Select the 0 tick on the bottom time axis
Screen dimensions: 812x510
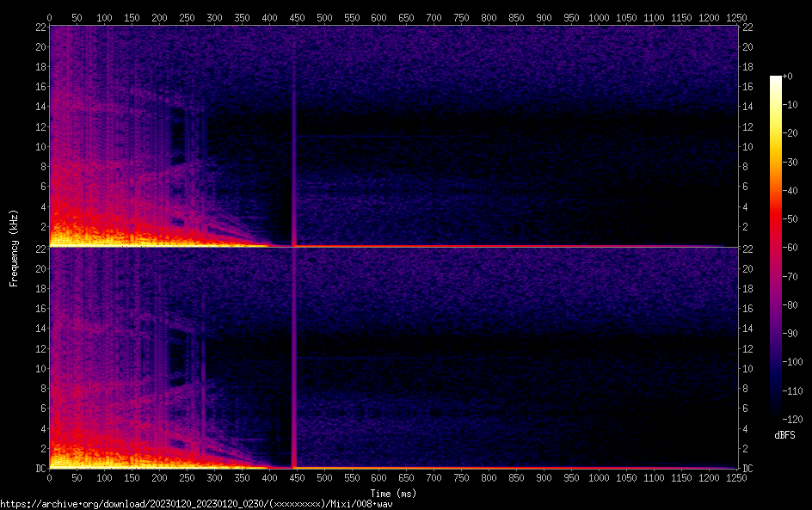(x=49, y=477)
